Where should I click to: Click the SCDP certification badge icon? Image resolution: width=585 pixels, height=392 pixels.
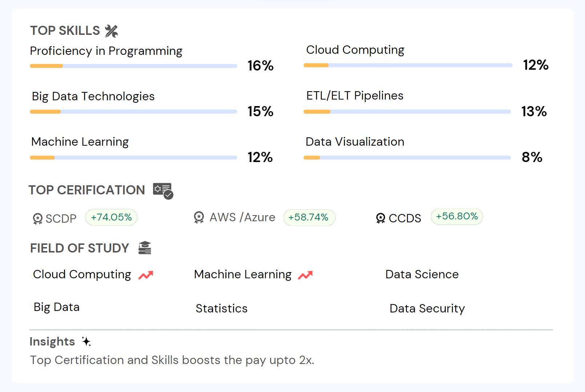(x=37, y=219)
